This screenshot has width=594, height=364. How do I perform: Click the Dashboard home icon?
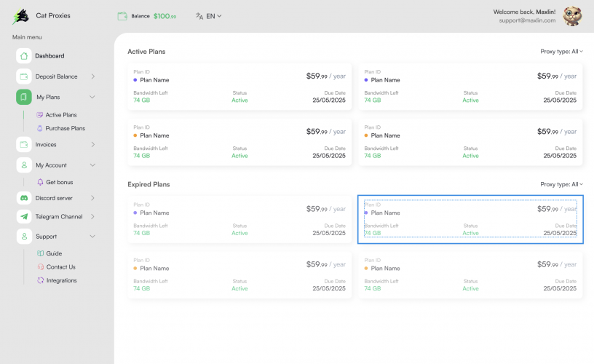click(x=24, y=55)
